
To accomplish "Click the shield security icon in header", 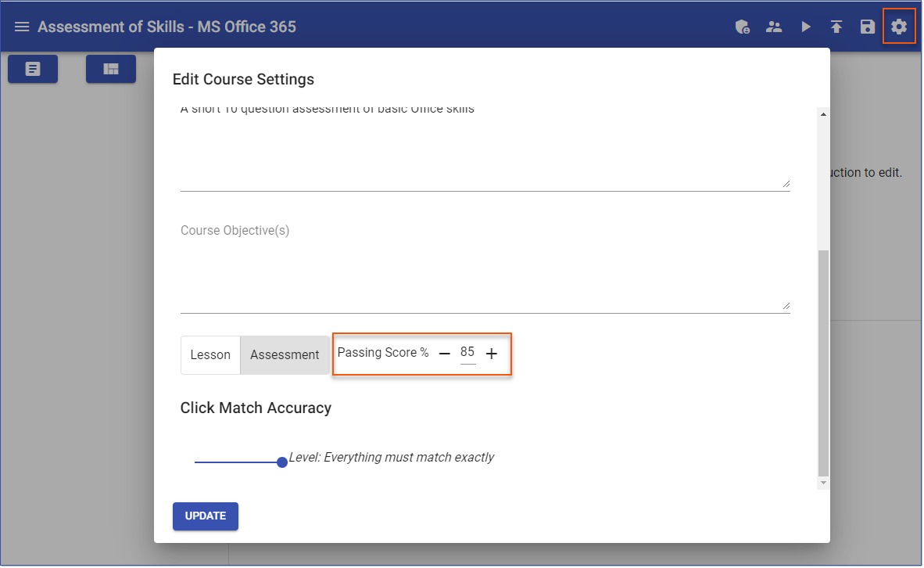I will [743, 27].
